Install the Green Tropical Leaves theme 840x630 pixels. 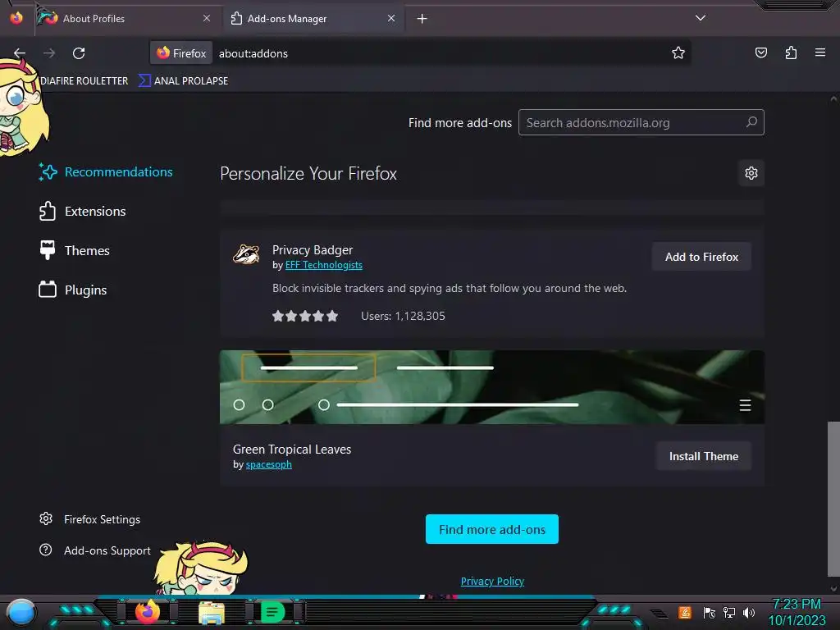703,456
